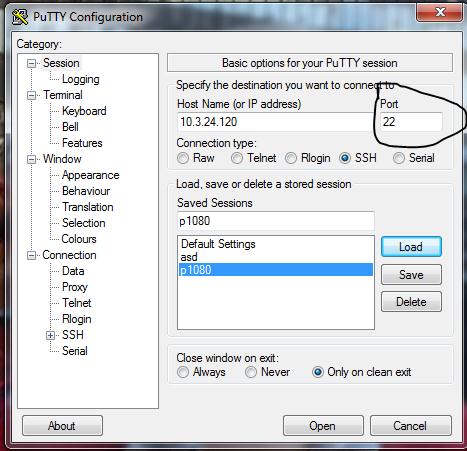Click the PuTTY icon in title bar

pos(20,17)
